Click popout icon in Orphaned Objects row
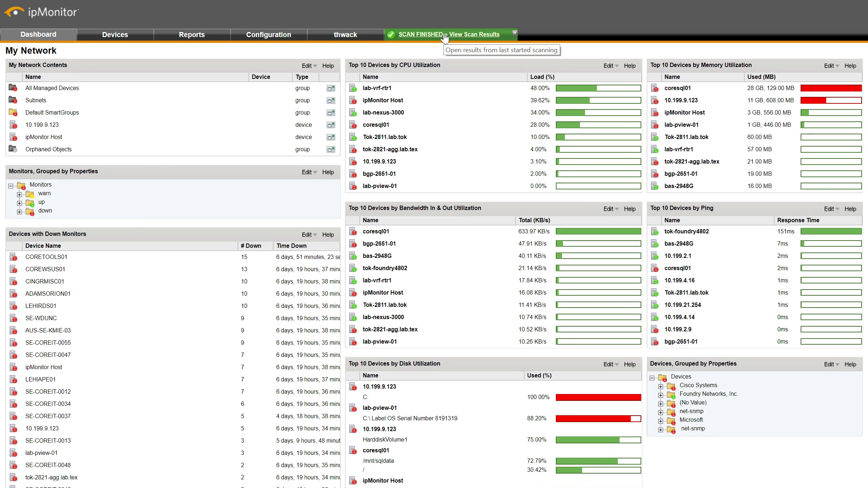Screen dimensions: 868x488 point(331,149)
